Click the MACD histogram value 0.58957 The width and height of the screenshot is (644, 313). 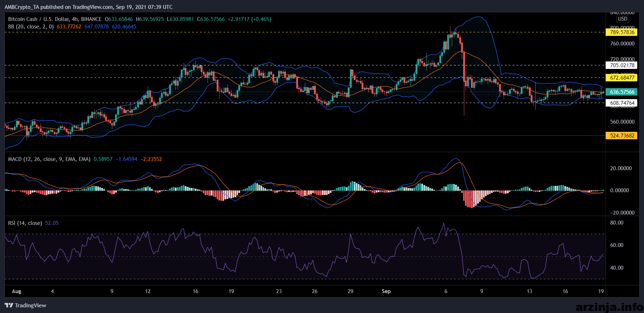[103, 159]
